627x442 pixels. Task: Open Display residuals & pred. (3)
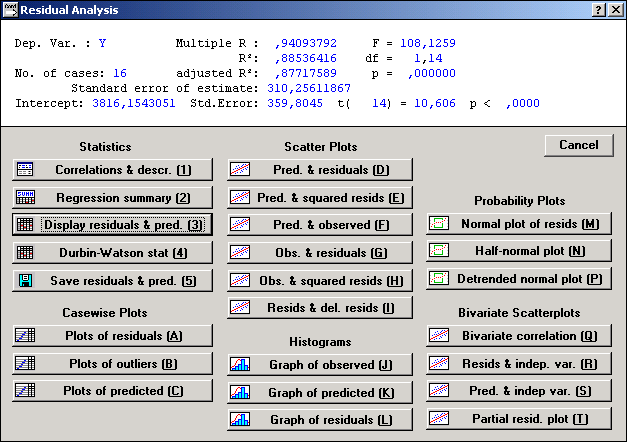pos(112,224)
